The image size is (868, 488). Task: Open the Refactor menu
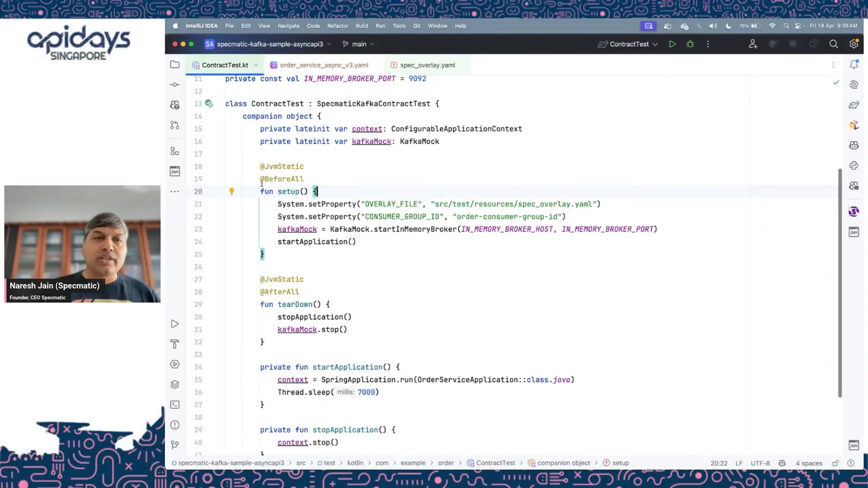(338, 26)
